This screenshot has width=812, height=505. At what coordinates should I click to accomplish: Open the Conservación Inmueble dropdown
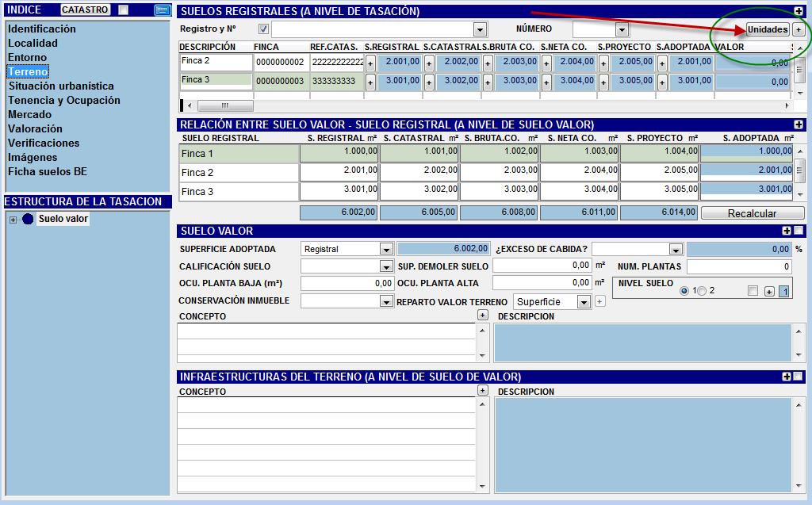[386, 301]
